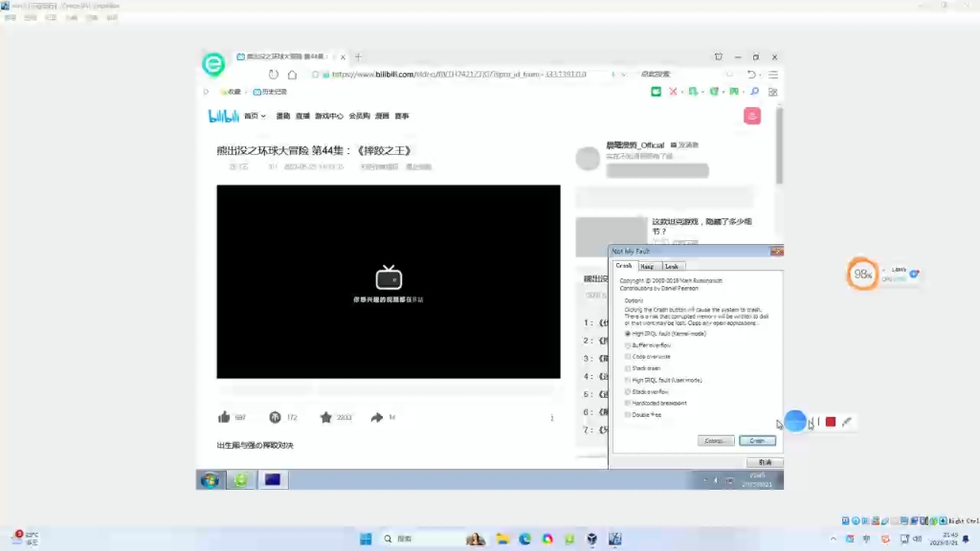The image size is (980, 551).
Task: Go to the browser home page
Action: [292, 75]
